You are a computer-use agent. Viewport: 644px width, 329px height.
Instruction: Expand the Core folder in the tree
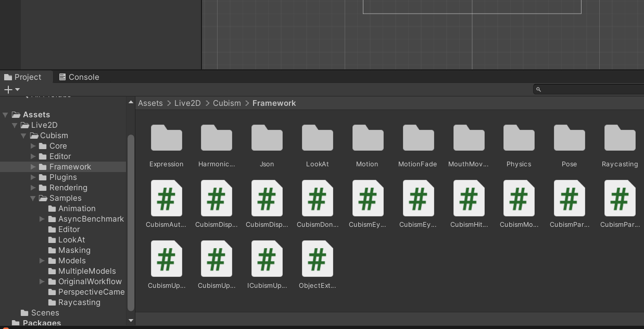(x=33, y=146)
